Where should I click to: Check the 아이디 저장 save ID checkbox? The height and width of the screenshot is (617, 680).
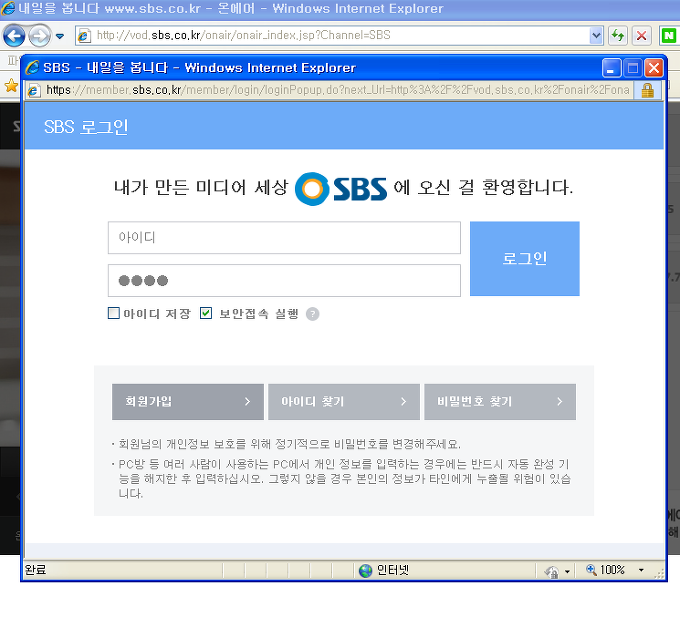coord(114,313)
